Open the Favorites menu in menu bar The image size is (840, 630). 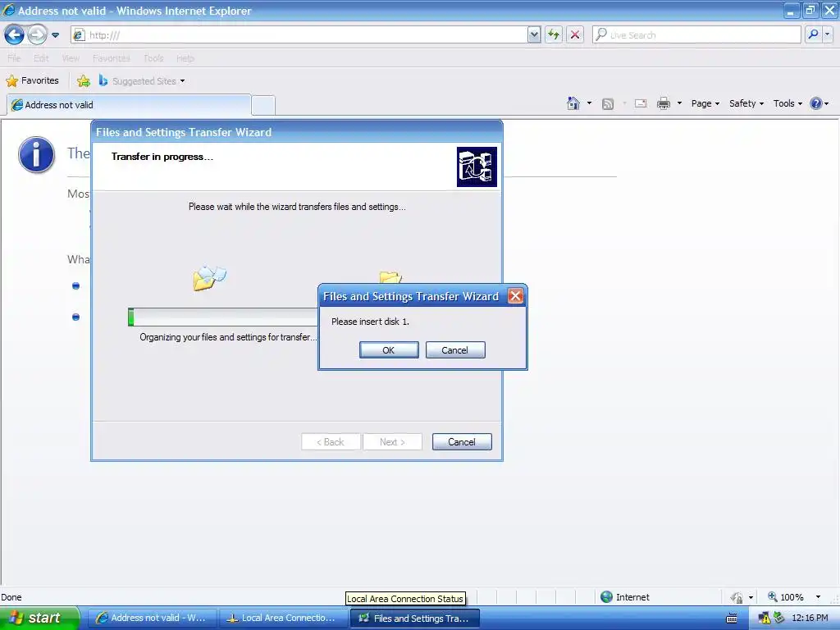tap(111, 58)
